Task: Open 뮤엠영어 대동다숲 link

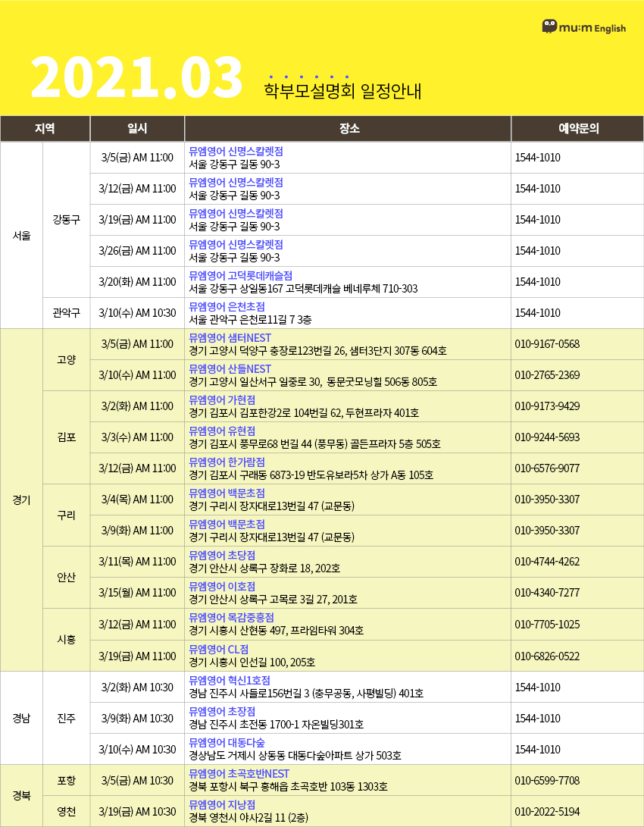Action: point(227,743)
